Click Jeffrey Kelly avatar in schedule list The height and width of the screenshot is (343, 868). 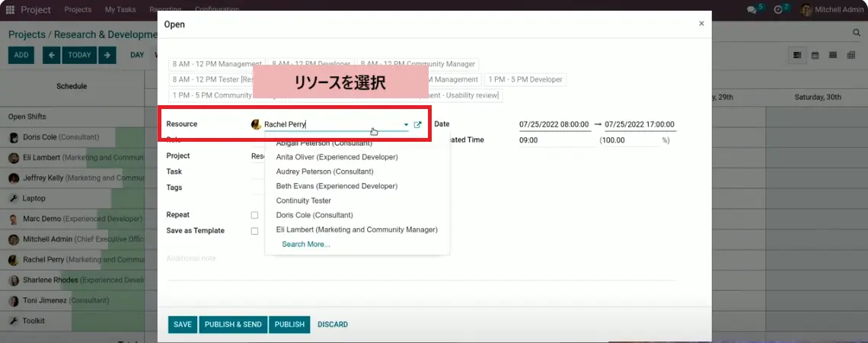[x=14, y=178]
